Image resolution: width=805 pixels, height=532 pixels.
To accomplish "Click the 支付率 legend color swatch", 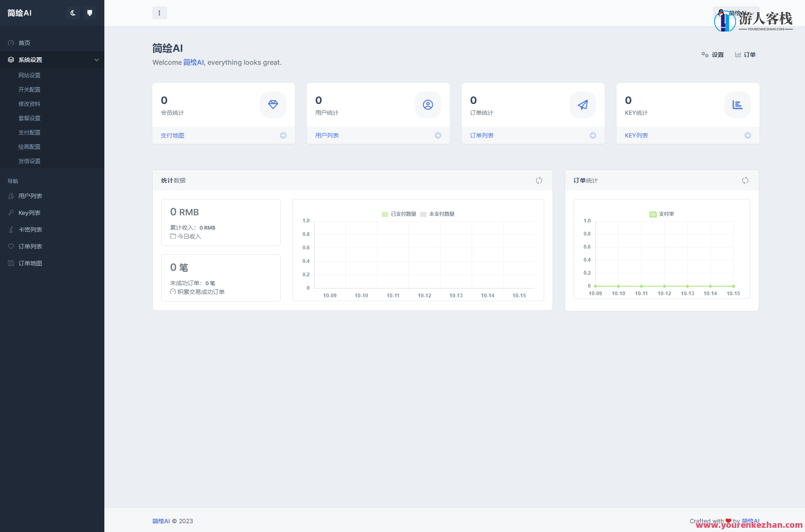I will 653,214.
